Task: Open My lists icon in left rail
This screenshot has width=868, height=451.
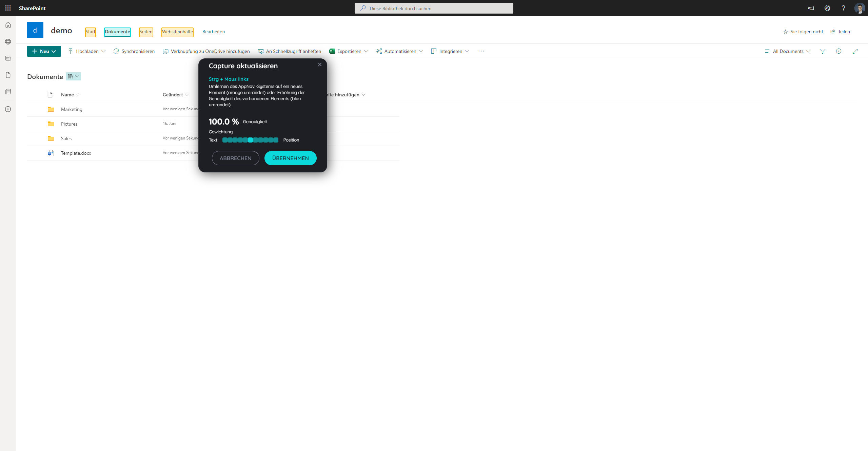Action: point(8,92)
